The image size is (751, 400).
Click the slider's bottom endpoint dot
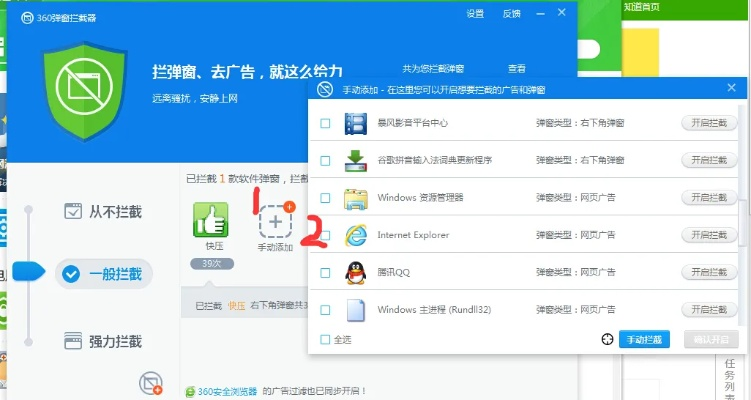pos(29,342)
